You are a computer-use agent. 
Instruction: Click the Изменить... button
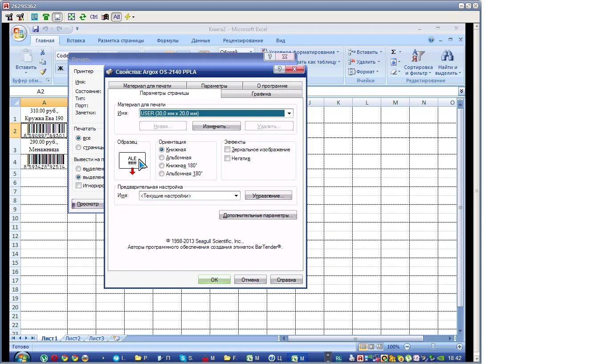point(216,126)
